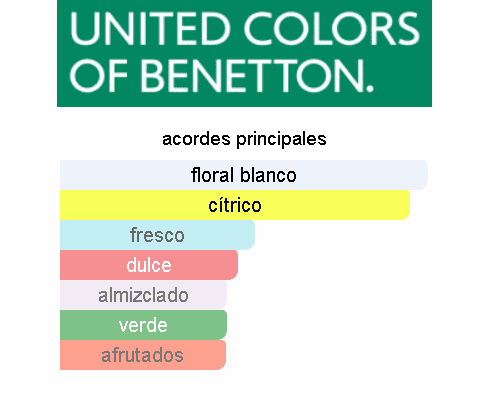The image size is (482, 400).
Task: Click 'UNITED COLORS' text in logo
Action: click(x=244, y=28)
